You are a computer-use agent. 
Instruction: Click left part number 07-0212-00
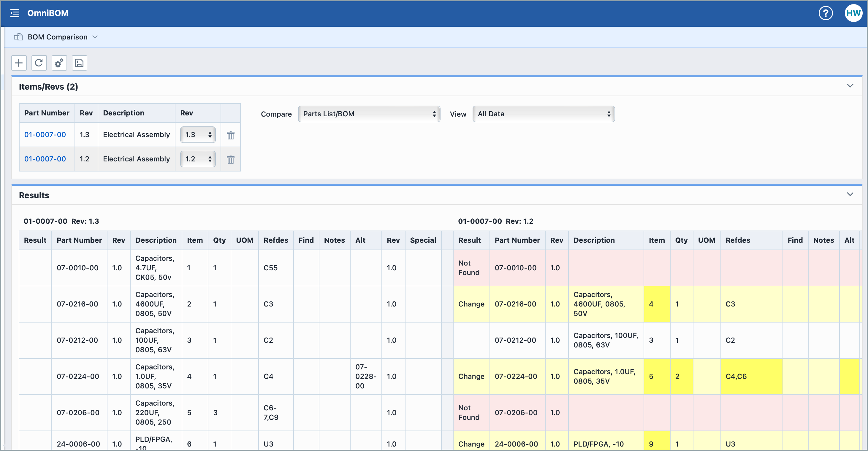pos(77,340)
